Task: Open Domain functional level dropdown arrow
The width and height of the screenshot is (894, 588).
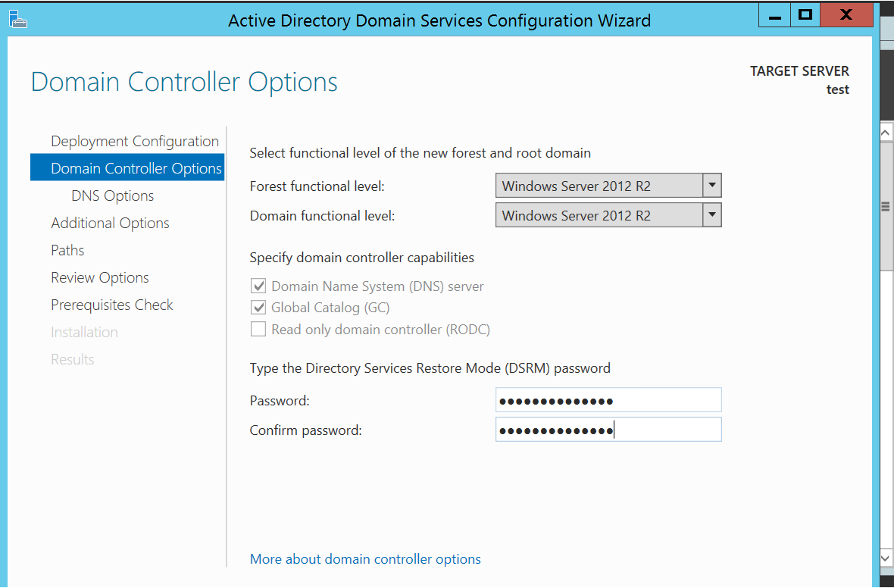Action: [x=711, y=215]
